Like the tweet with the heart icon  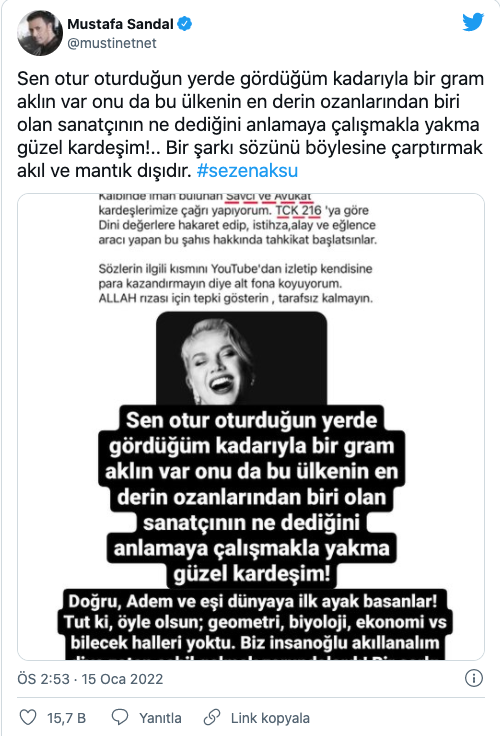pyautogui.click(x=28, y=717)
